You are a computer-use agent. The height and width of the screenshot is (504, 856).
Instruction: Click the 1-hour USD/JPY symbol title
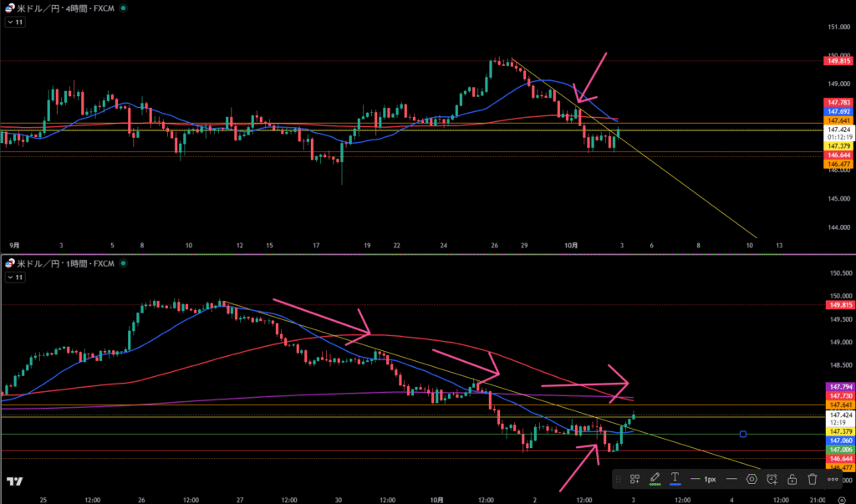(64, 263)
